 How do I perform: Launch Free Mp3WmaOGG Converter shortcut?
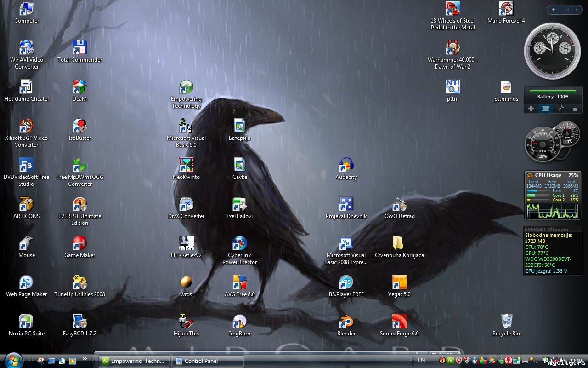[80, 172]
